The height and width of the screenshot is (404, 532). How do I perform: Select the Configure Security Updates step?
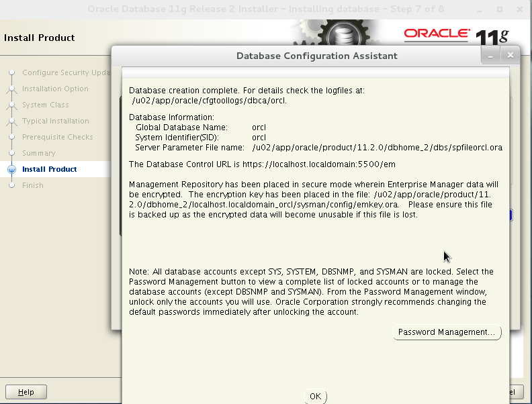click(x=66, y=72)
